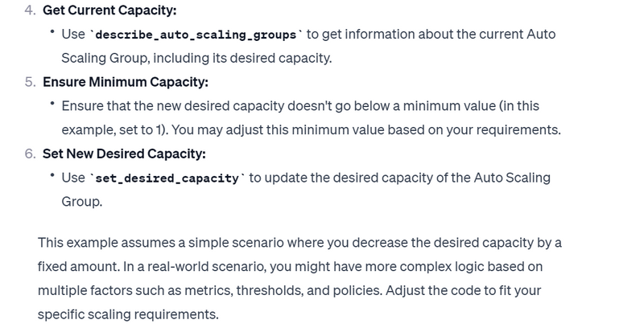Click the set_desired_capacity inline code
The image size is (644, 328).
[x=167, y=178]
